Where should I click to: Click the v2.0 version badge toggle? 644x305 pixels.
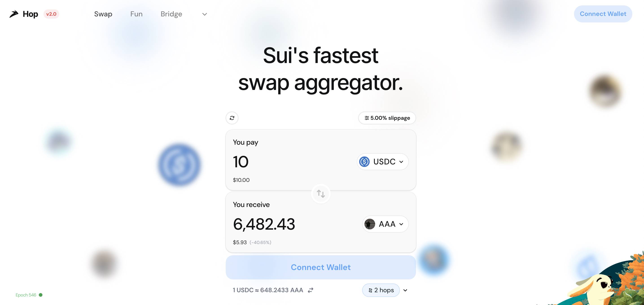pyautogui.click(x=51, y=13)
